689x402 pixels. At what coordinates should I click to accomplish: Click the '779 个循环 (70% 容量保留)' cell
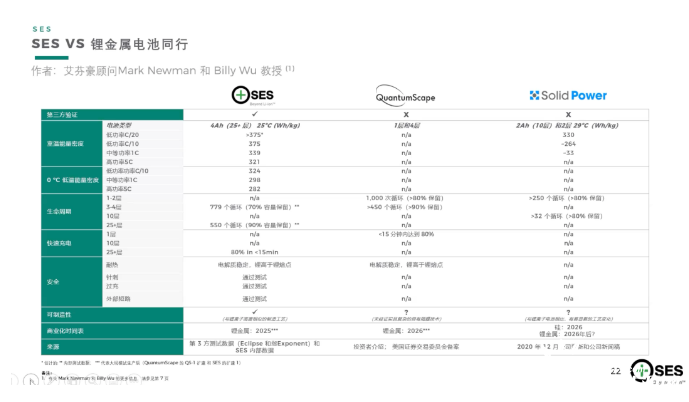[254, 207]
